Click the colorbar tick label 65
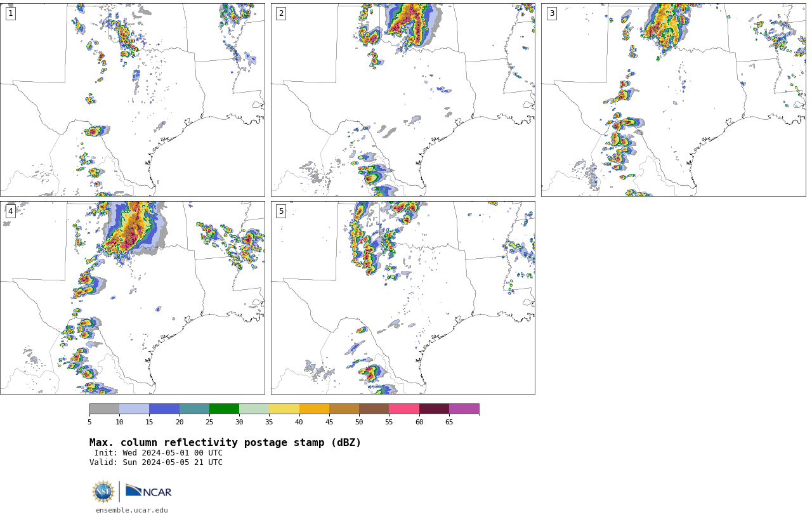The height and width of the screenshot is (517, 812). tap(449, 422)
